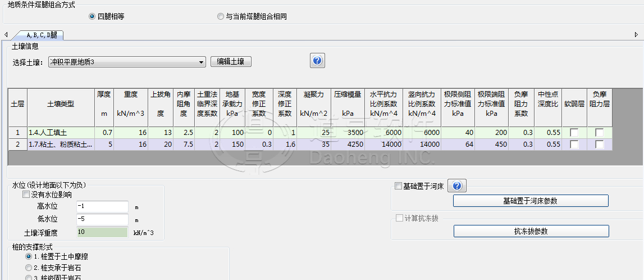
Task: Click the 地基承载力 column header
Action: (232, 108)
